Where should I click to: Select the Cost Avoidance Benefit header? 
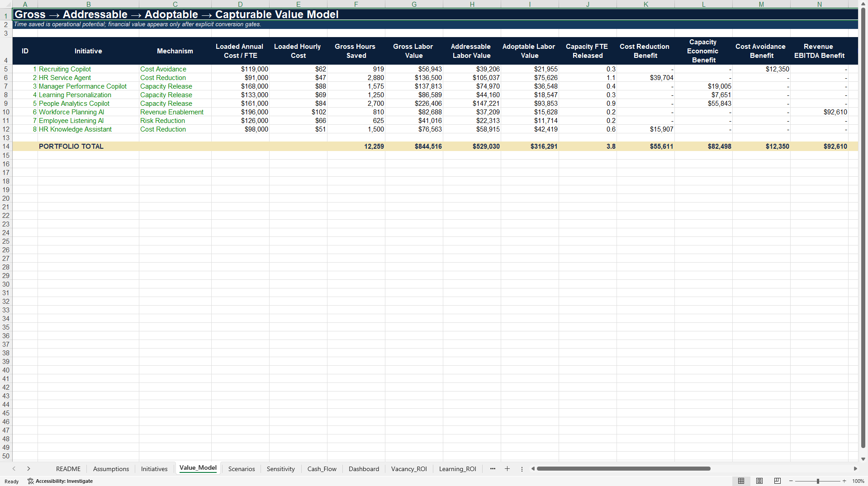761,51
